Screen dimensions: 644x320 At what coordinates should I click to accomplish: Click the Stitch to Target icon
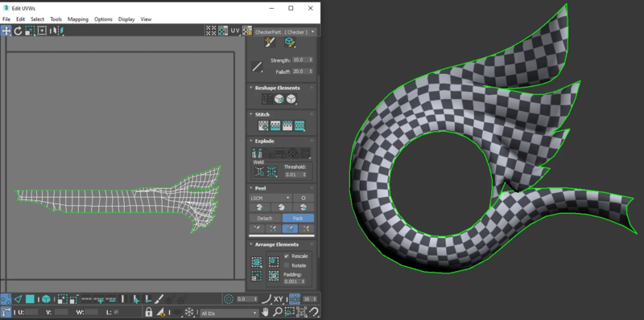pyautogui.click(x=263, y=125)
